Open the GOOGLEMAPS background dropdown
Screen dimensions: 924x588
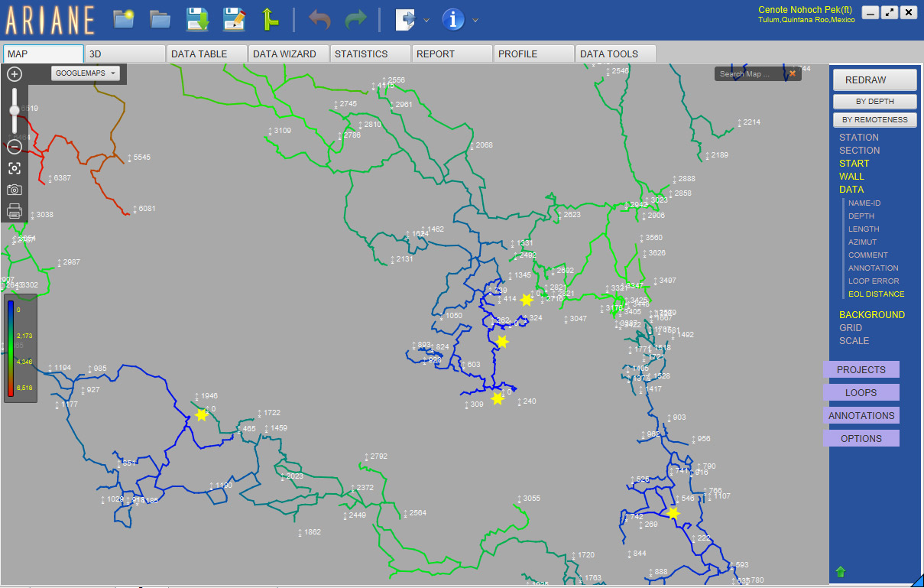pos(86,73)
